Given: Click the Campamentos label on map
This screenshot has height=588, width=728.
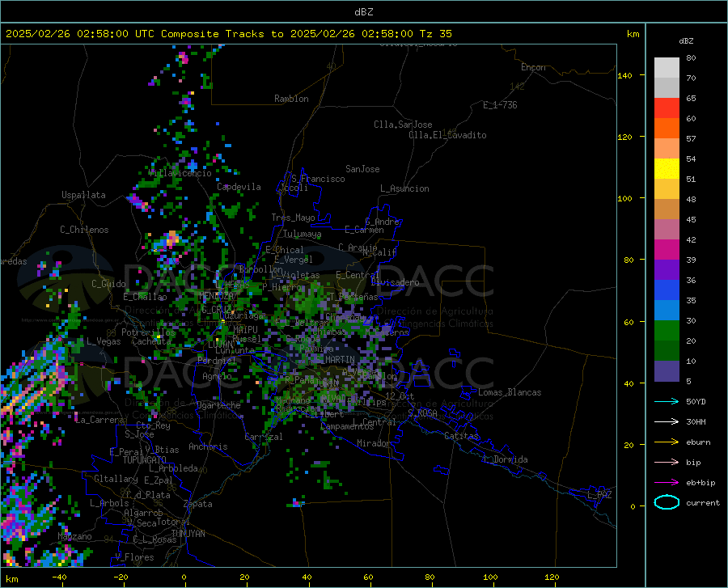Looking at the screenshot, I should pyautogui.click(x=347, y=426).
